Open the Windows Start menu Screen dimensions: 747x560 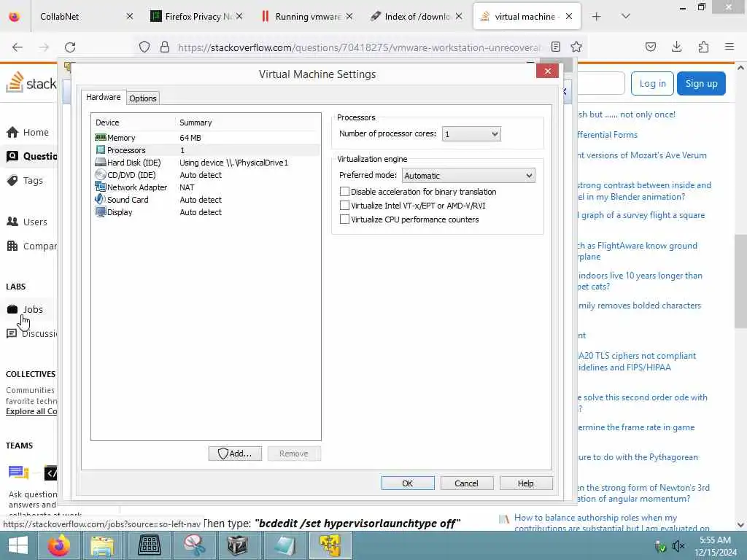coord(18,545)
